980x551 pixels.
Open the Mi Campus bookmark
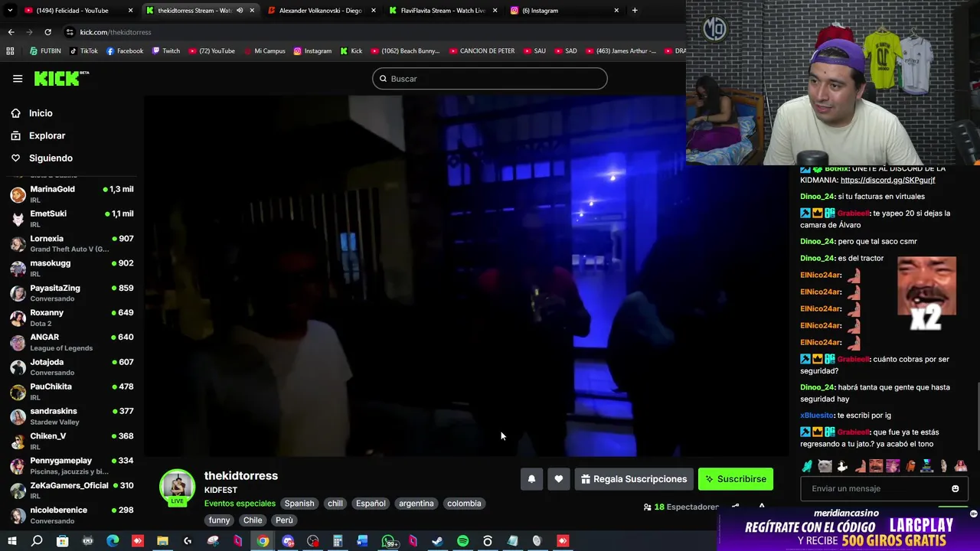point(264,51)
